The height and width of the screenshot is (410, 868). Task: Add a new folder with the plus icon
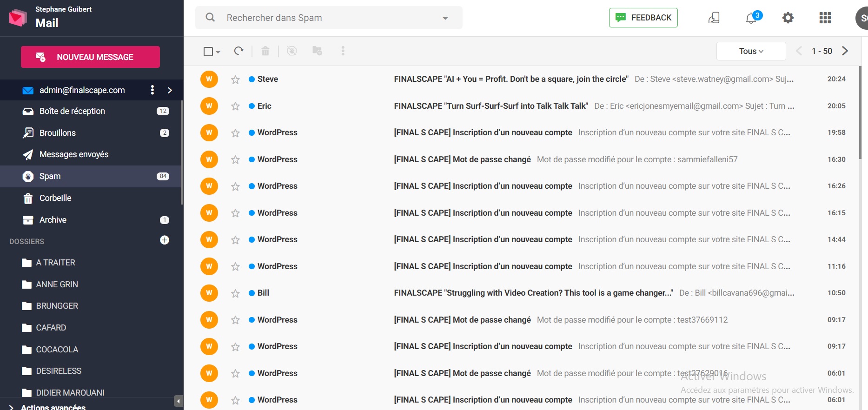pyautogui.click(x=165, y=240)
